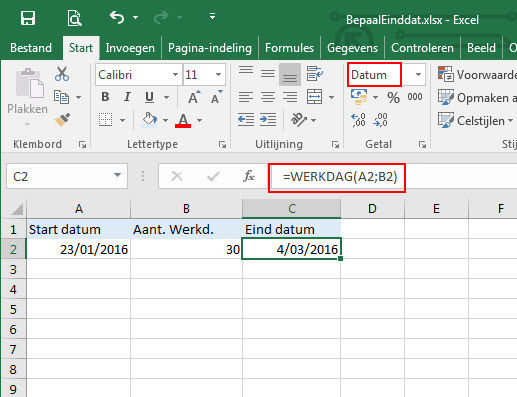Open Customize Quick Access Toolbar menu
This screenshot has width=517, height=397.
click(212, 16)
